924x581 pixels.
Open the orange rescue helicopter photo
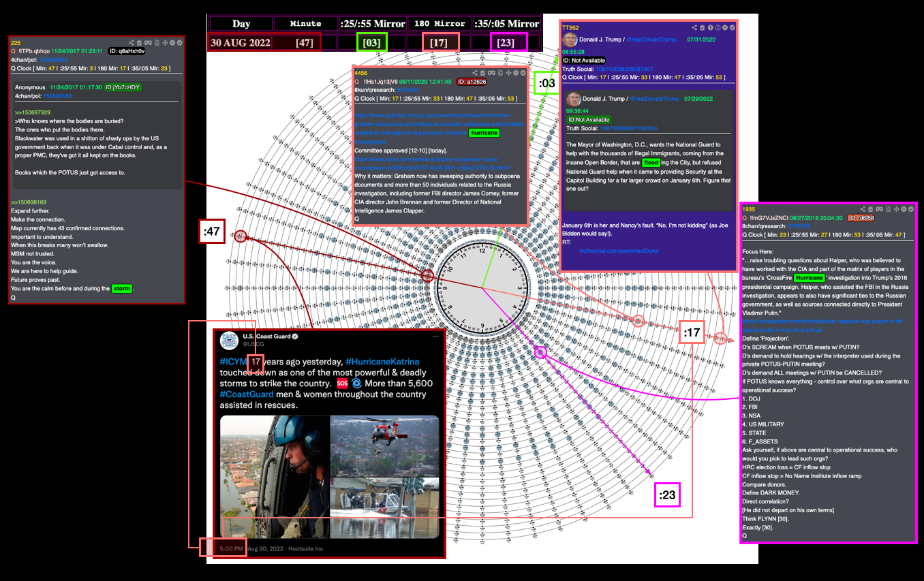[x=385, y=445]
